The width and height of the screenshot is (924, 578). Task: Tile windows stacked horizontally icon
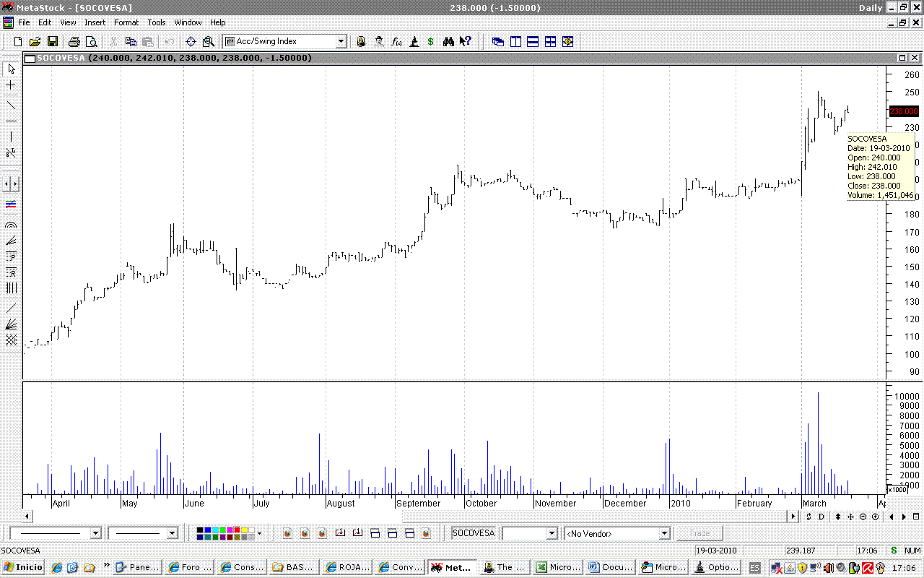[533, 42]
